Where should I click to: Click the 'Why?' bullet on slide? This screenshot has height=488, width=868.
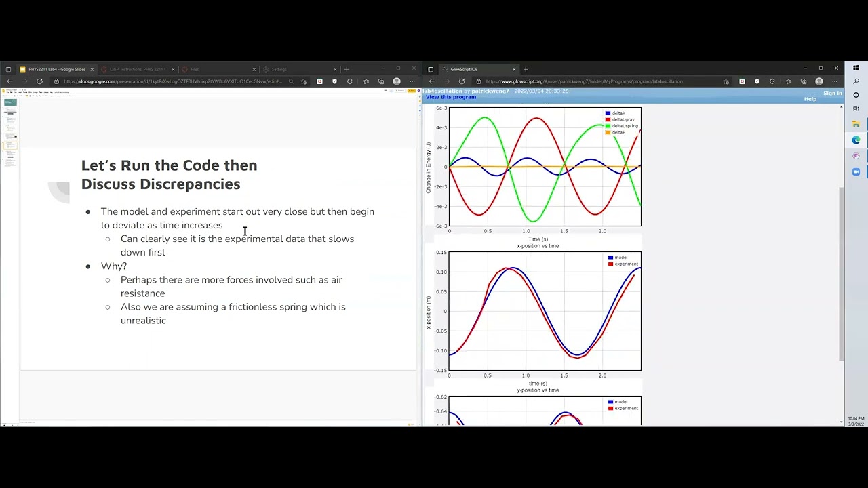114,266
